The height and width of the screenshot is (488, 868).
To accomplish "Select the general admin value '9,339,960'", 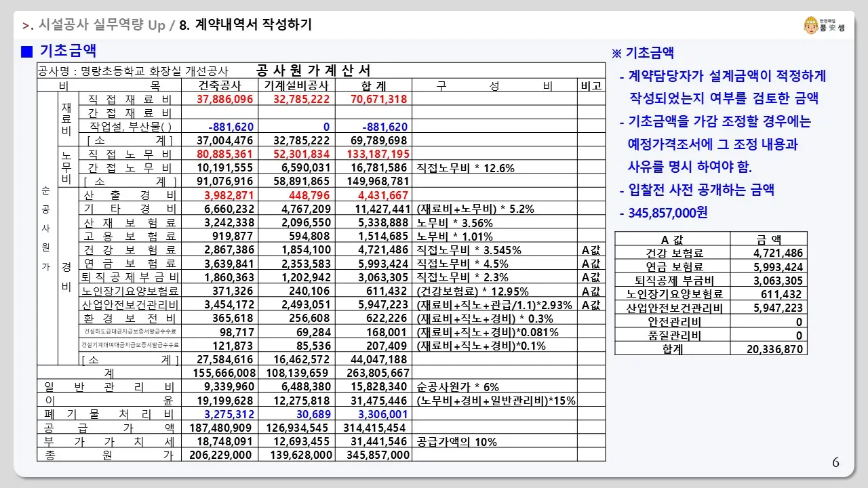I will (228, 386).
